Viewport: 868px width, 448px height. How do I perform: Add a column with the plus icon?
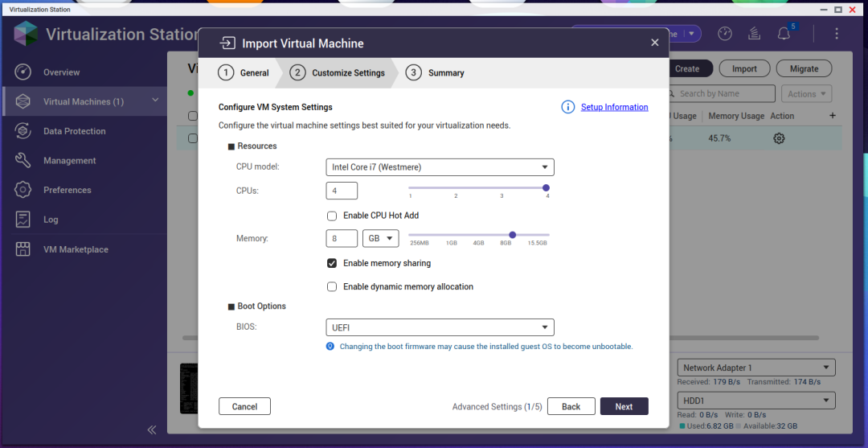click(833, 116)
